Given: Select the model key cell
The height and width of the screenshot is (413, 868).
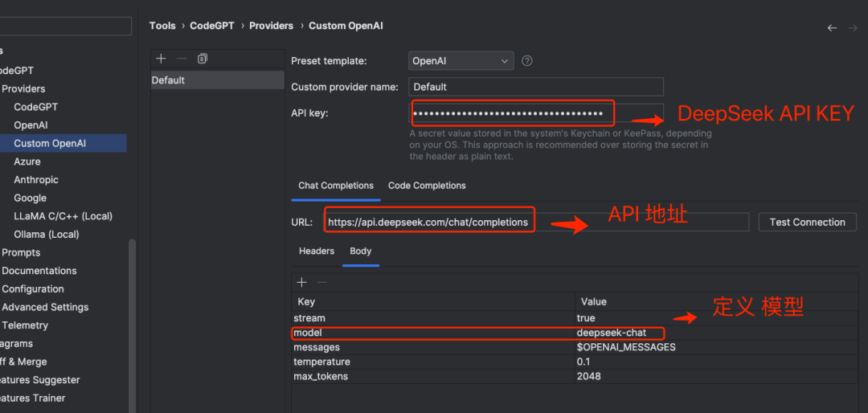Looking at the screenshot, I should point(433,333).
